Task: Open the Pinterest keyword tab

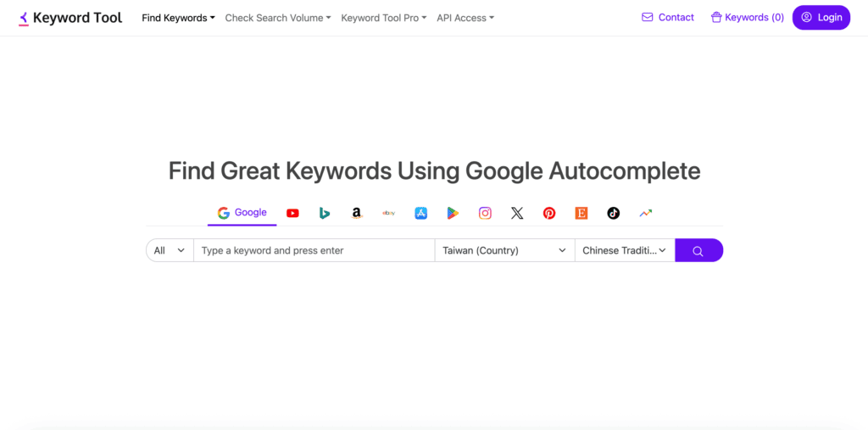Action: (549, 214)
